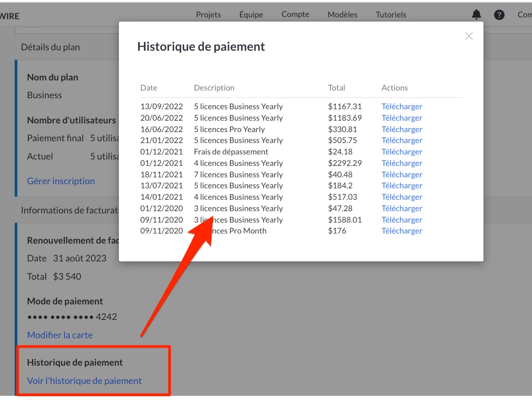Select the $330.81 total cell
This screenshot has width=532, height=415.
click(342, 129)
